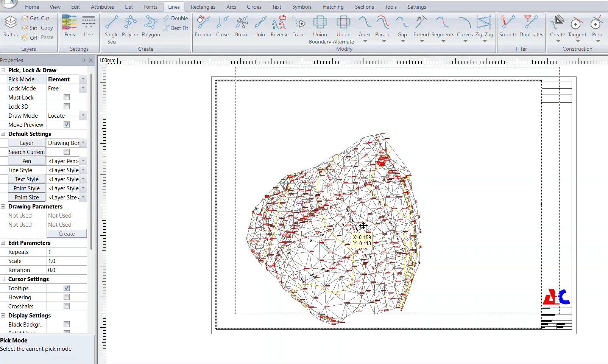
Task: Open the Pens settings
Action: click(70, 26)
